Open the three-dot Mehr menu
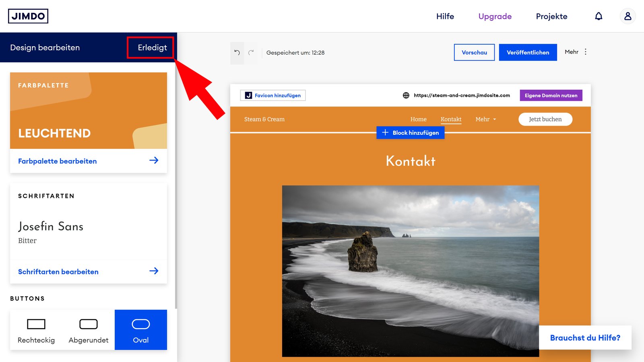Screen dimensions: 644x362 586,52
